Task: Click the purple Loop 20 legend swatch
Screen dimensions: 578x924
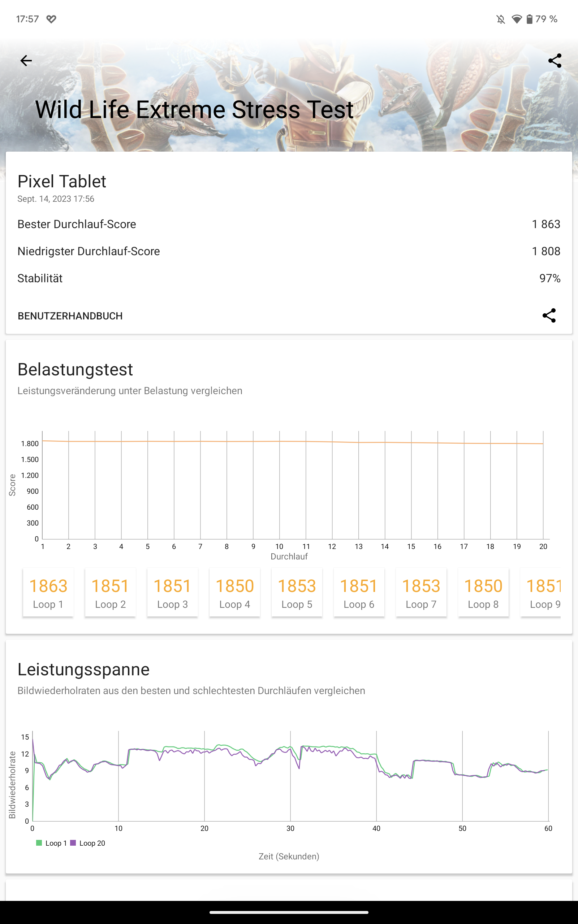Action: point(73,843)
